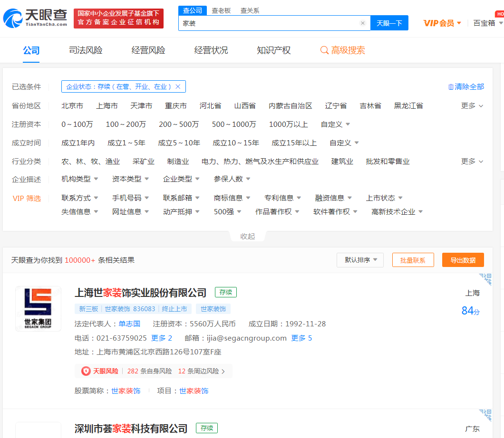The image size is (504, 438).
Task: Filter by 1000万以上 registered capital
Action: click(x=288, y=124)
